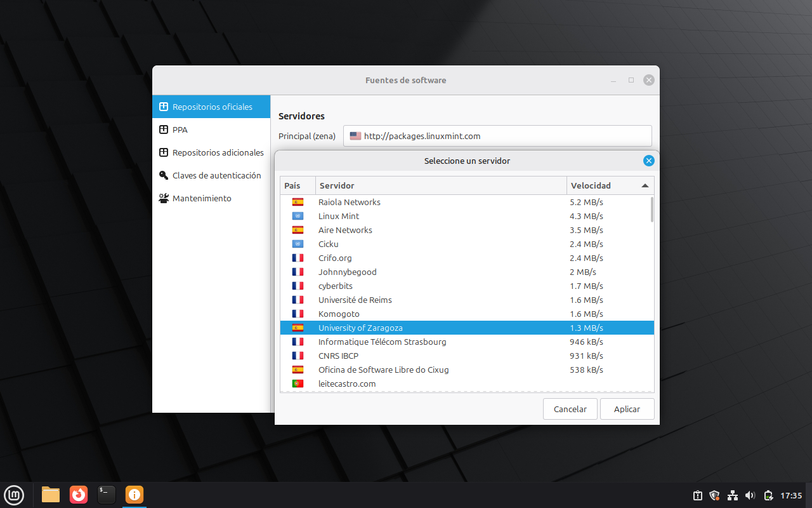Image resolution: width=812 pixels, height=508 pixels.
Task: Click the French flag beside Informatique Télécom Strasbourg
Action: pos(298,342)
